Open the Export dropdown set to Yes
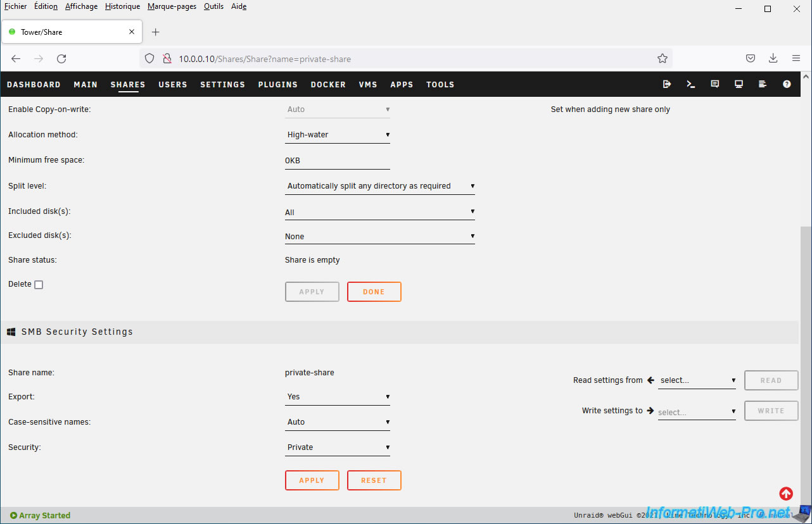The image size is (812, 524). [337, 397]
